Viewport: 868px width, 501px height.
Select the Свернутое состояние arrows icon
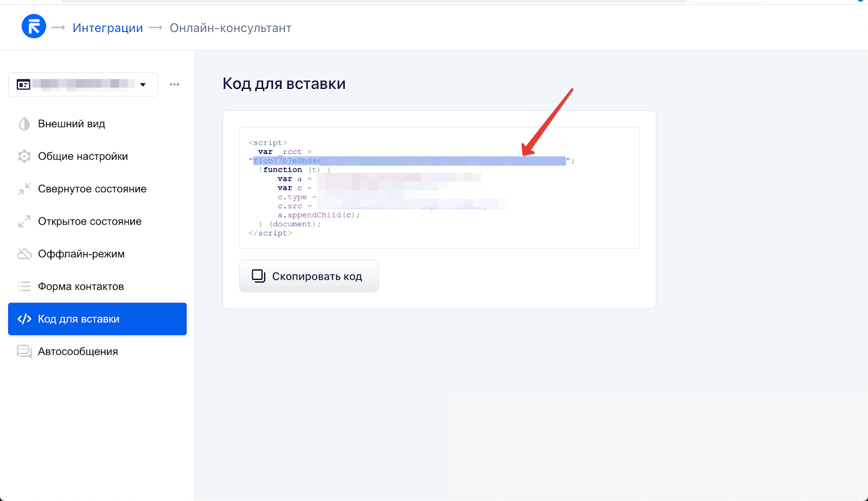click(24, 189)
